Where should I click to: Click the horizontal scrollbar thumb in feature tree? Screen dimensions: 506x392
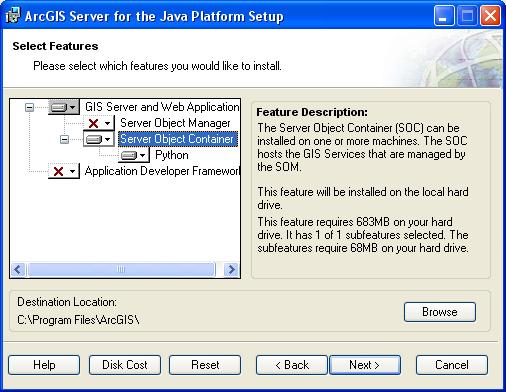coord(121,269)
